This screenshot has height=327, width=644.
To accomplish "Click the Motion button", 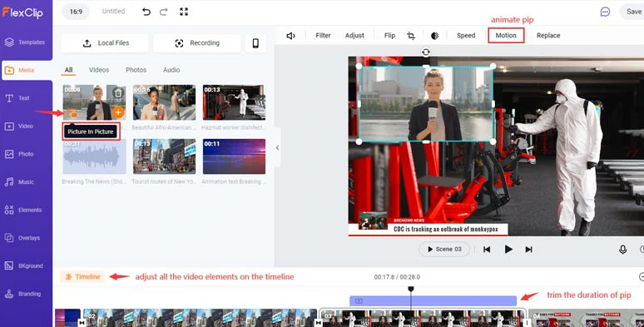I will click(506, 35).
